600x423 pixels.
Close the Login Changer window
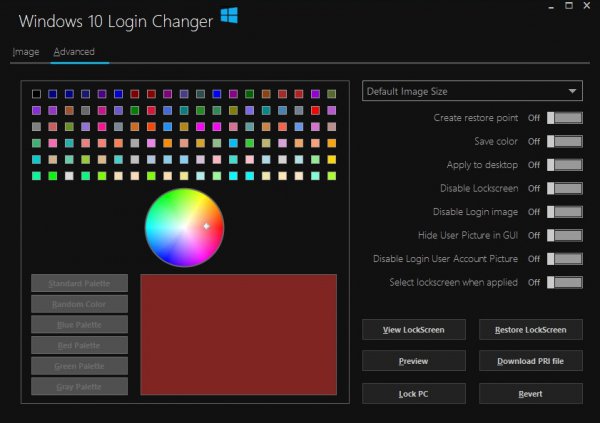(x=587, y=6)
